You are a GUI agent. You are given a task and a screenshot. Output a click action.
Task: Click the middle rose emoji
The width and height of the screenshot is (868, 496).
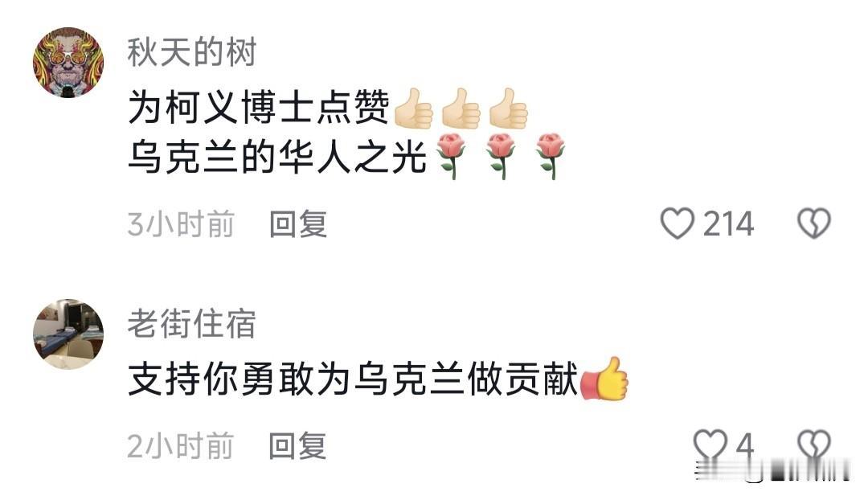pos(501,156)
